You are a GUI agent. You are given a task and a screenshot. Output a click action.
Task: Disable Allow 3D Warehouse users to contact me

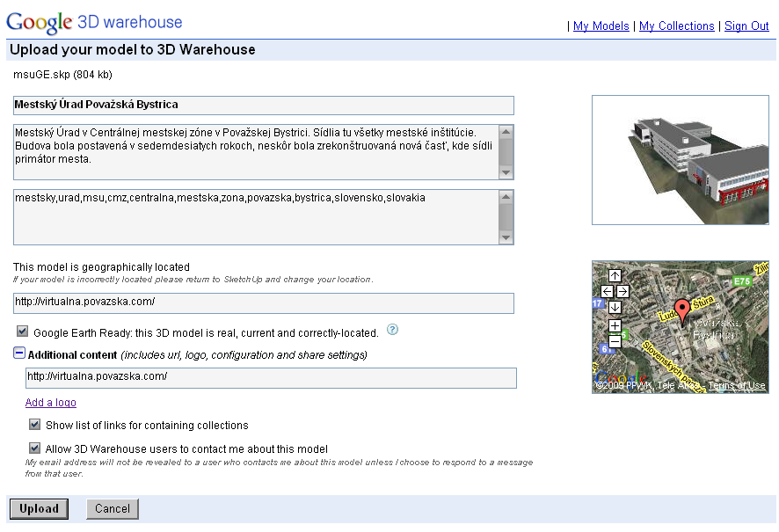[34, 448]
